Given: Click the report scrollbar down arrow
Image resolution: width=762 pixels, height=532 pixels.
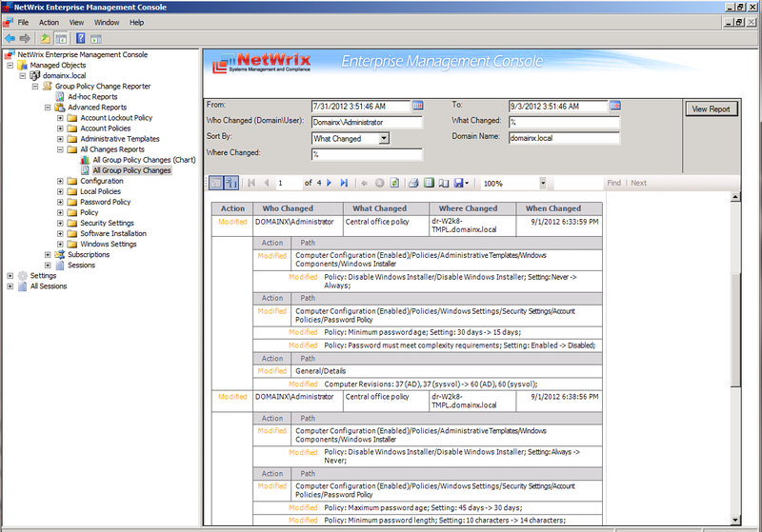Looking at the screenshot, I should (735, 520).
